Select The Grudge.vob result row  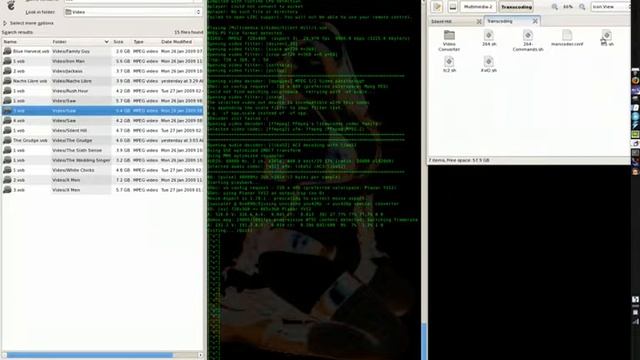pos(102,140)
